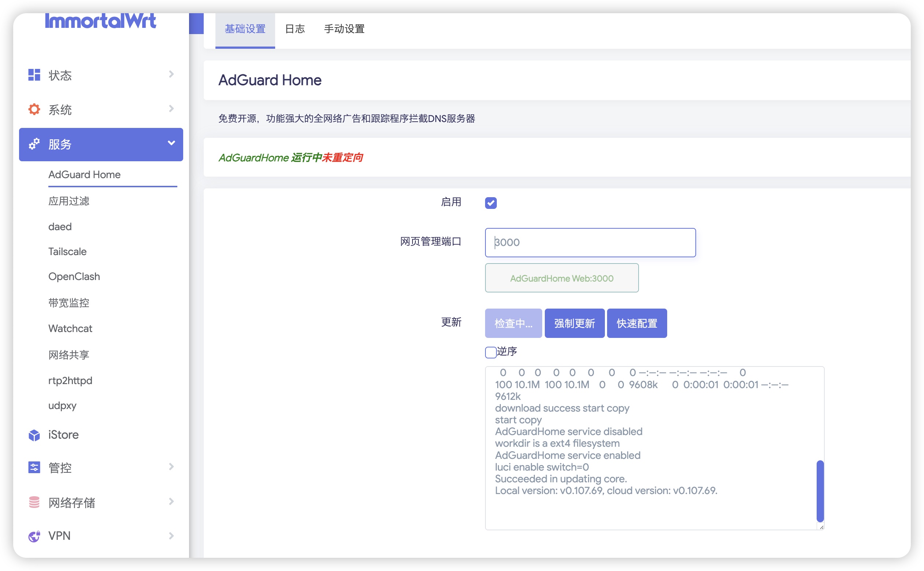Click the 网络存储 database icon

click(34, 502)
